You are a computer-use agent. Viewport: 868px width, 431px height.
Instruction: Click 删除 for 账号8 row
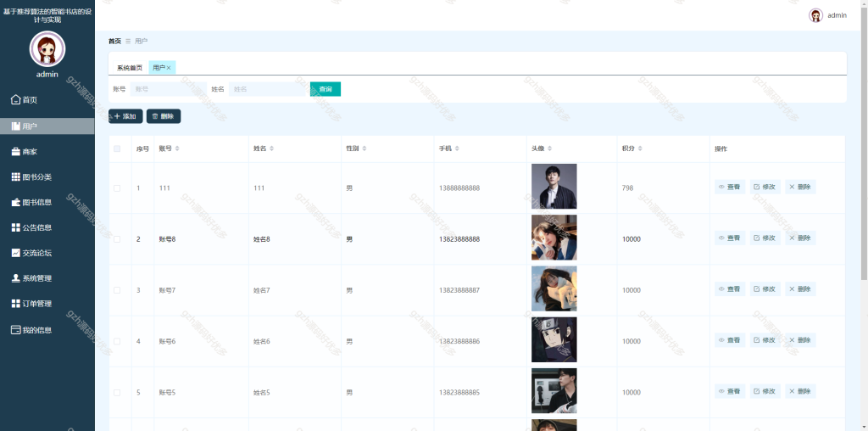pos(800,238)
